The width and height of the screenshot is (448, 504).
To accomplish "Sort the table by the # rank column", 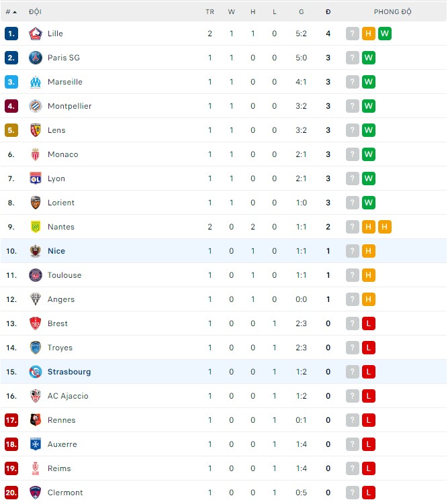I will [x=11, y=12].
